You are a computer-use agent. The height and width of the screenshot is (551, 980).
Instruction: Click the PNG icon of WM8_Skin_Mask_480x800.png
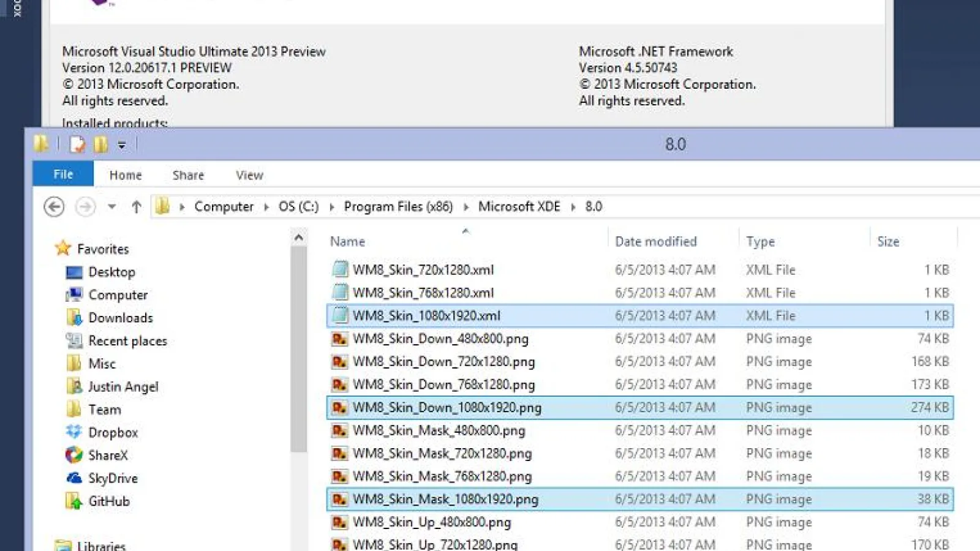339,430
